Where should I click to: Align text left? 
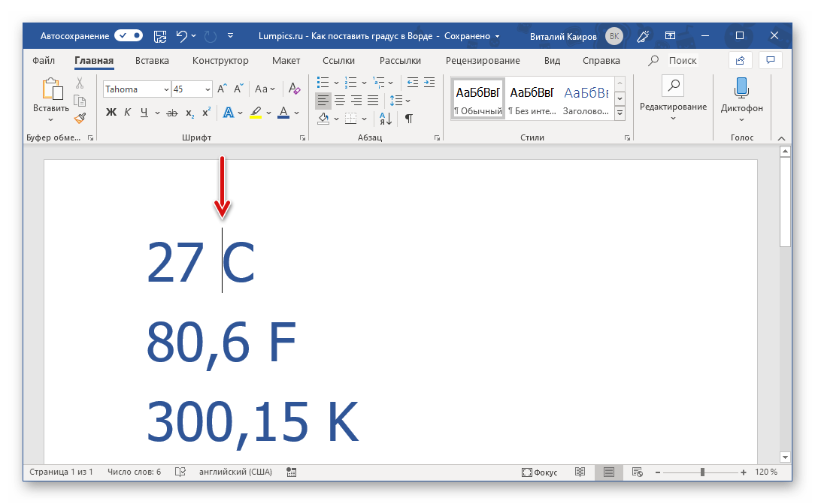(x=323, y=101)
